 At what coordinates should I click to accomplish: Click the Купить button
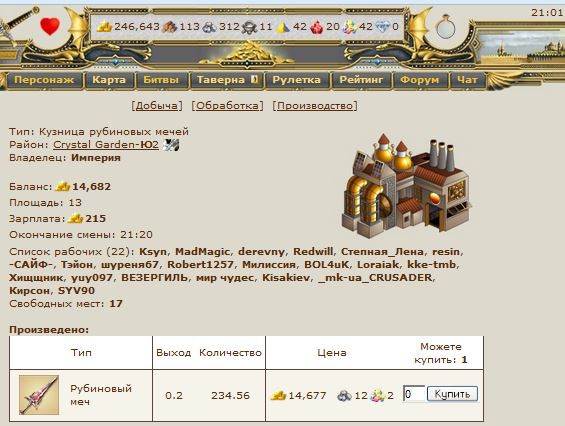(453, 394)
